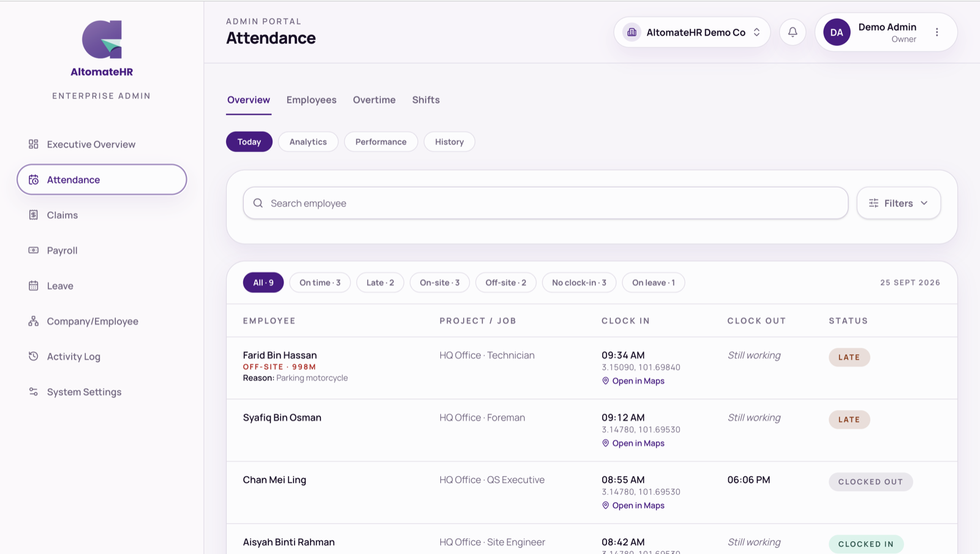Viewport: 980px width, 554px height.
Task: Switch to the Employees tab
Action: click(311, 100)
